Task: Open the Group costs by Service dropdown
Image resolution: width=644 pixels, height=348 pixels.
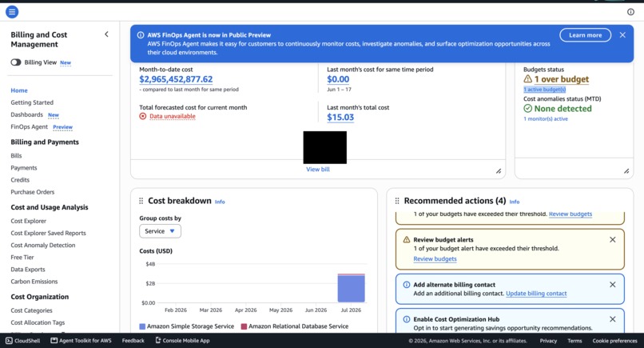Action: 160,231
